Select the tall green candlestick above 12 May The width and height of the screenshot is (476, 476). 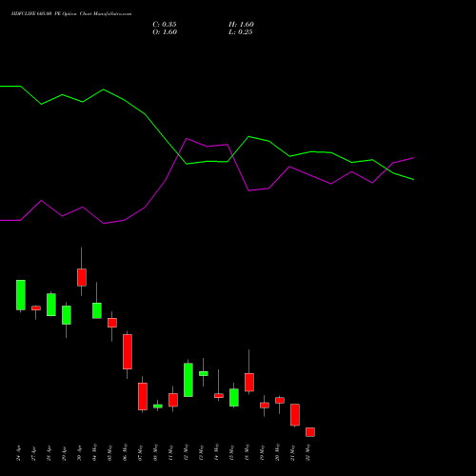[188, 380]
